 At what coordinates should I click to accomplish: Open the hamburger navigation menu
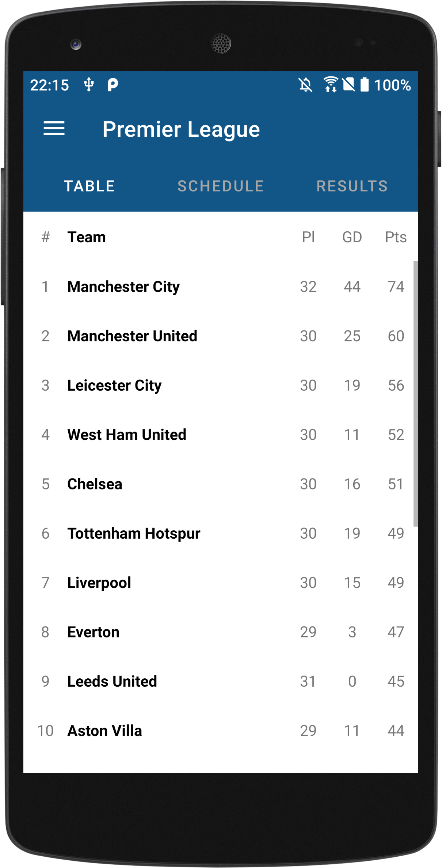click(x=54, y=129)
